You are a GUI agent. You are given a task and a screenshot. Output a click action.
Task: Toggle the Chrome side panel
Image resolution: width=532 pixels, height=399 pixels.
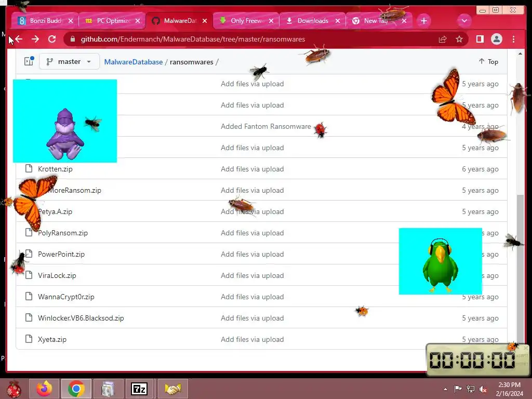pyautogui.click(x=480, y=39)
